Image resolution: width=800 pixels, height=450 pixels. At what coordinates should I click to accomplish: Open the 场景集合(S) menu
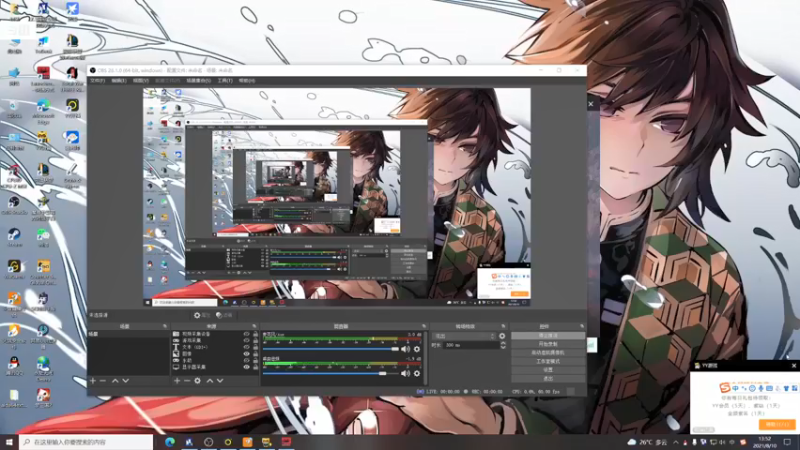198,81
